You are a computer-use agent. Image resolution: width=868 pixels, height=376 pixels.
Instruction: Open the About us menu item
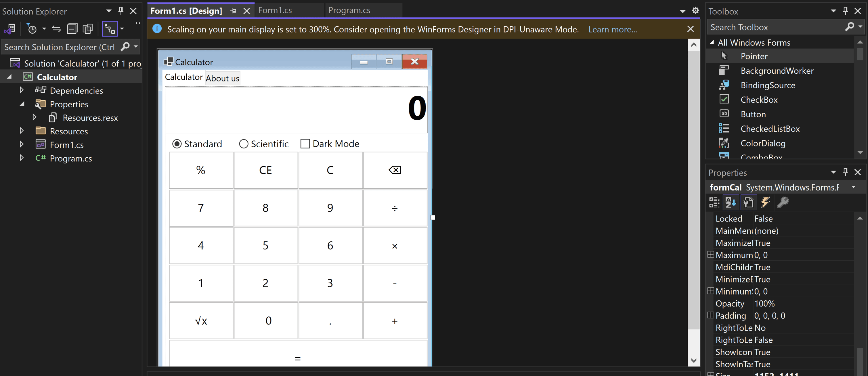coord(222,78)
